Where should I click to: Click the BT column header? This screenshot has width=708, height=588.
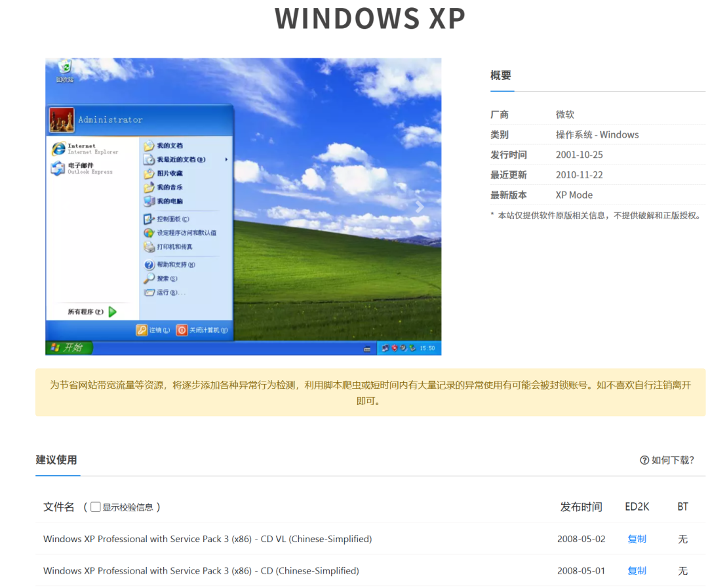682,507
